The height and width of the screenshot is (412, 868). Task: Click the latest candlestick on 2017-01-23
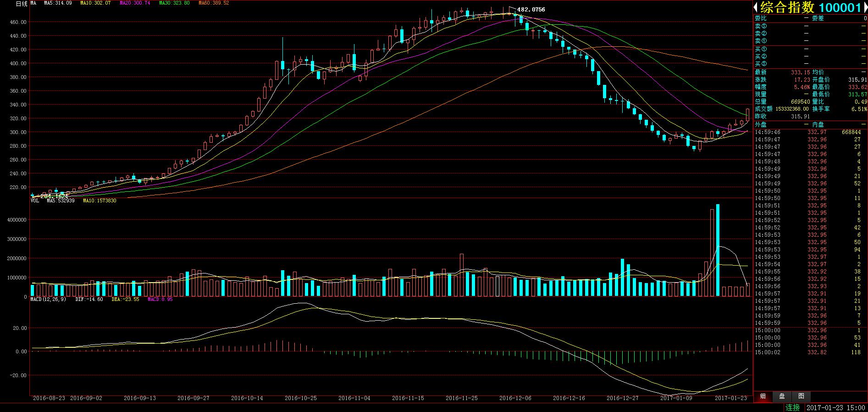click(748, 115)
